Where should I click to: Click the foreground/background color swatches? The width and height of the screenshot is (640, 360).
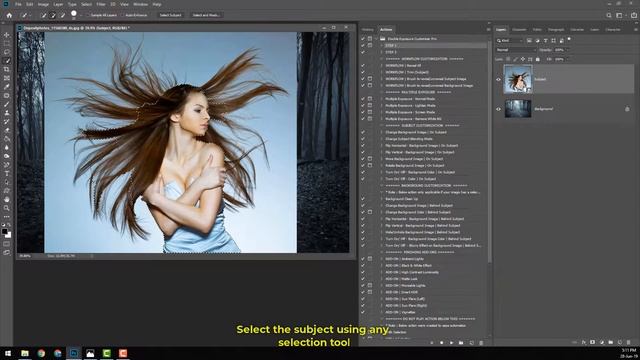click(6, 233)
